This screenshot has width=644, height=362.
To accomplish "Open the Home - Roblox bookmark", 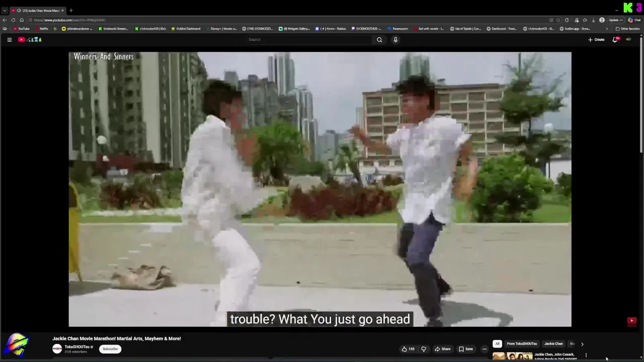I will (331, 29).
